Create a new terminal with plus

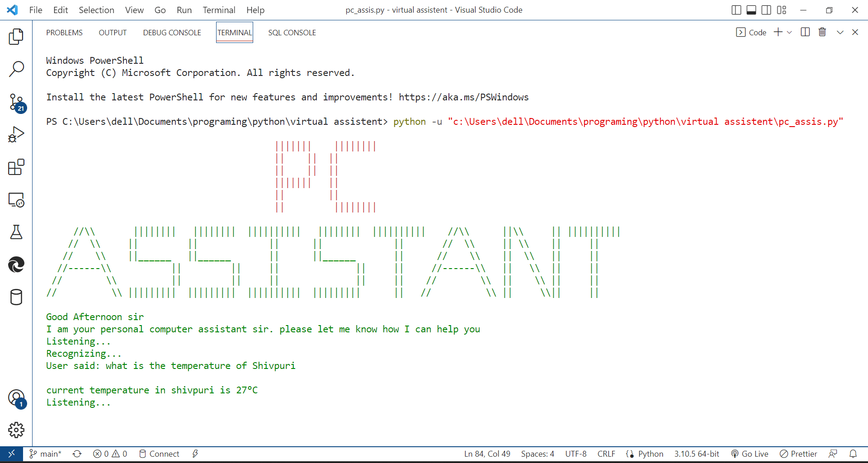pos(778,32)
